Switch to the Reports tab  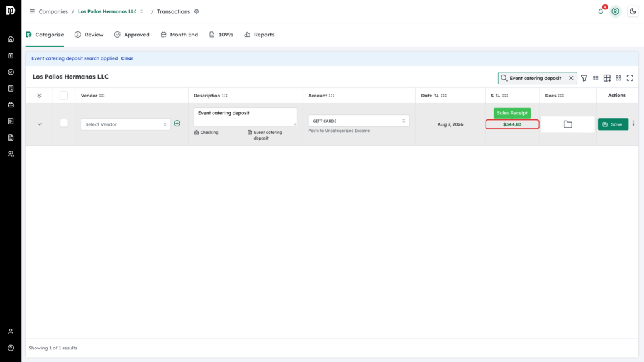(x=259, y=35)
